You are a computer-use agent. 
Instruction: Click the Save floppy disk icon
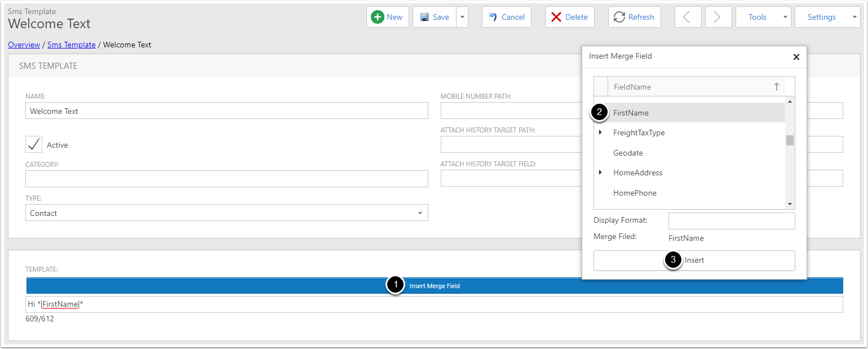[424, 17]
